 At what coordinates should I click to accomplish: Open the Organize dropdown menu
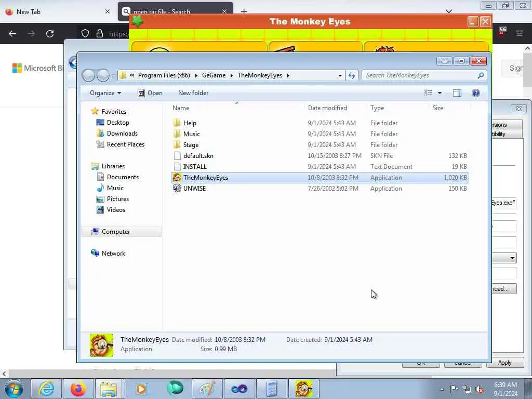(x=105, y=93)
